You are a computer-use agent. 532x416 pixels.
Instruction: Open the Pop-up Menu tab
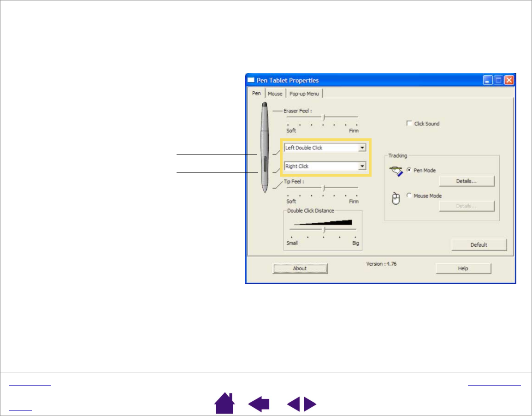click(304, 94)
